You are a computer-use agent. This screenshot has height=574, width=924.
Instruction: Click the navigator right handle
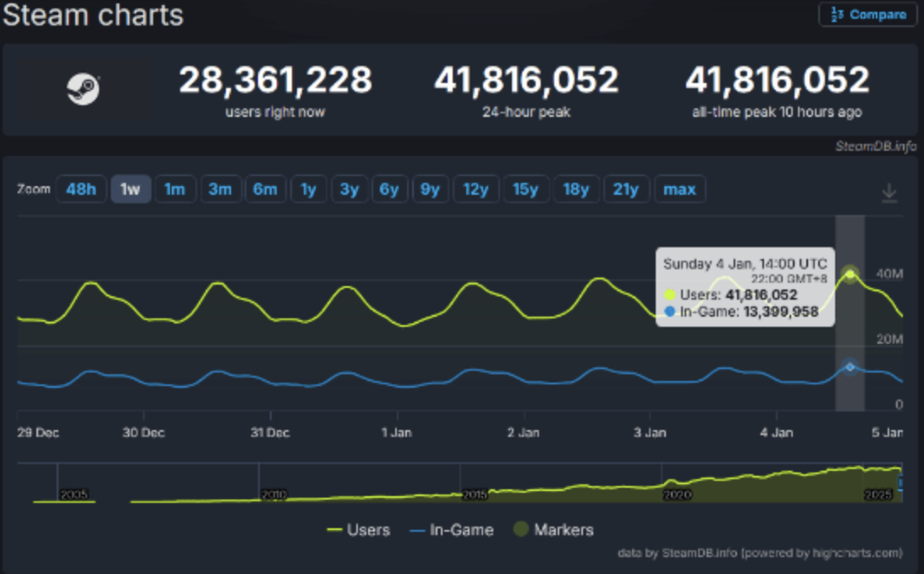click(x=900, y=483)
